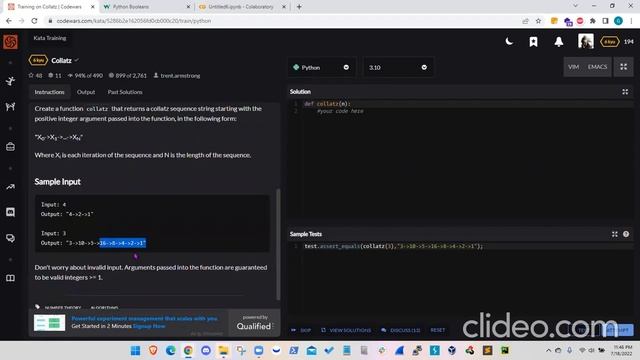Viewport: 640px width, 360px height.
Task: Open Brave browser from the taskbar
Action: pos(153,350)
